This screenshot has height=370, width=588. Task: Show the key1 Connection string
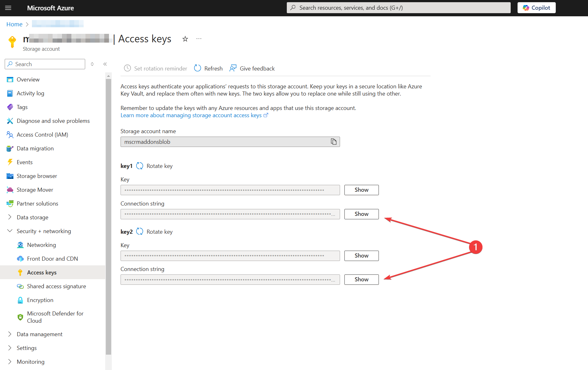pos(362,214)
